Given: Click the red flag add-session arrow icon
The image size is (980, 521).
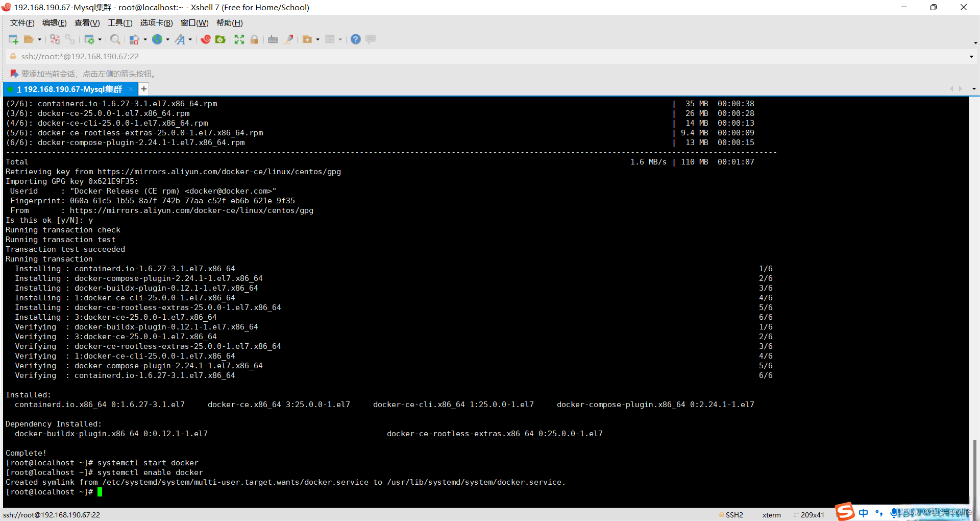Looking at the screenshot, I should [x=14, y=74].
